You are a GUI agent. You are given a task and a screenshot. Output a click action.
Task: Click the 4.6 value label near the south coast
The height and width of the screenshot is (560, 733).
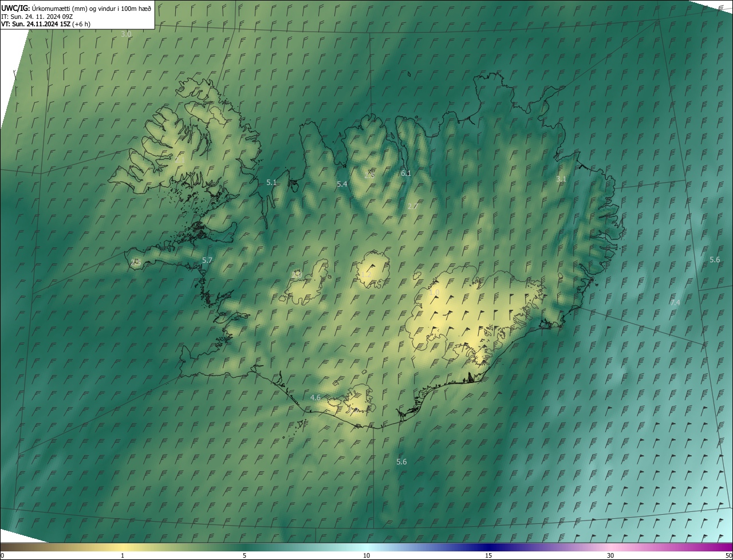click(x=316, y=397)
